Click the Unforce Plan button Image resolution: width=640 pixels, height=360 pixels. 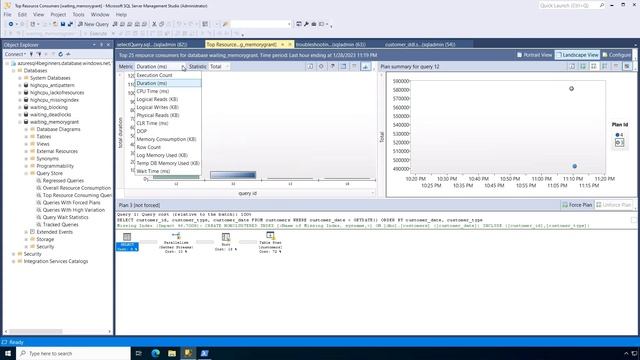click(614, 205)
